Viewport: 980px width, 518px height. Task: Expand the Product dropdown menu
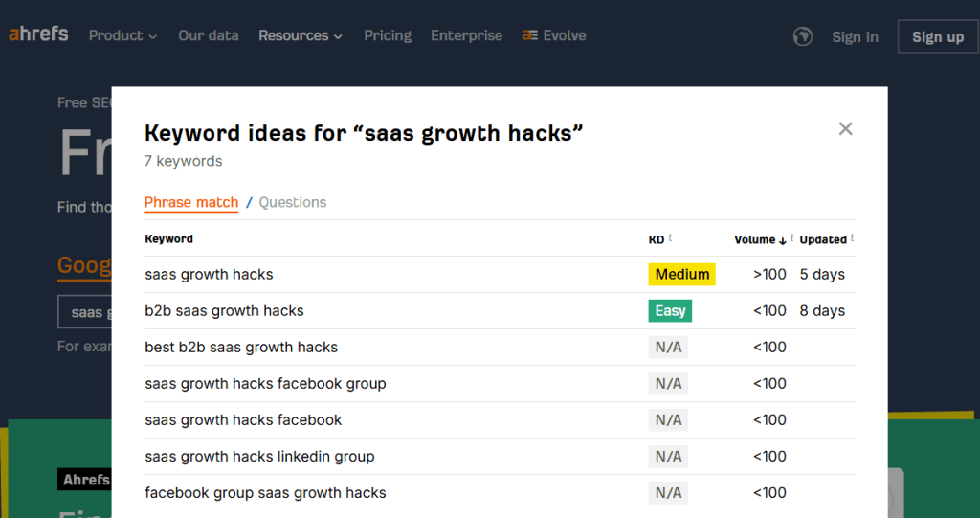[x=122, y=35]
